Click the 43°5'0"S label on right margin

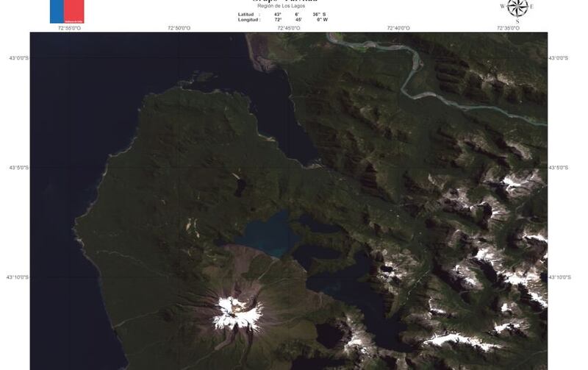click(559, 168)
